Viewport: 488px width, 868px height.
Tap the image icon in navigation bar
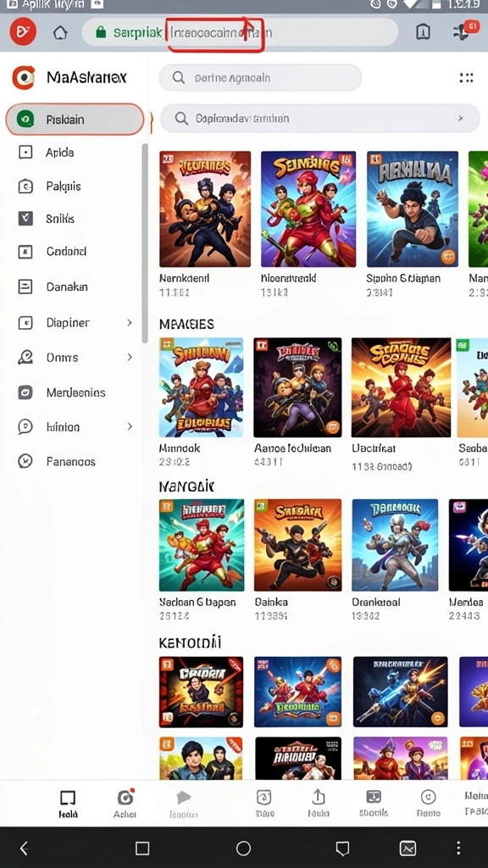408,848
